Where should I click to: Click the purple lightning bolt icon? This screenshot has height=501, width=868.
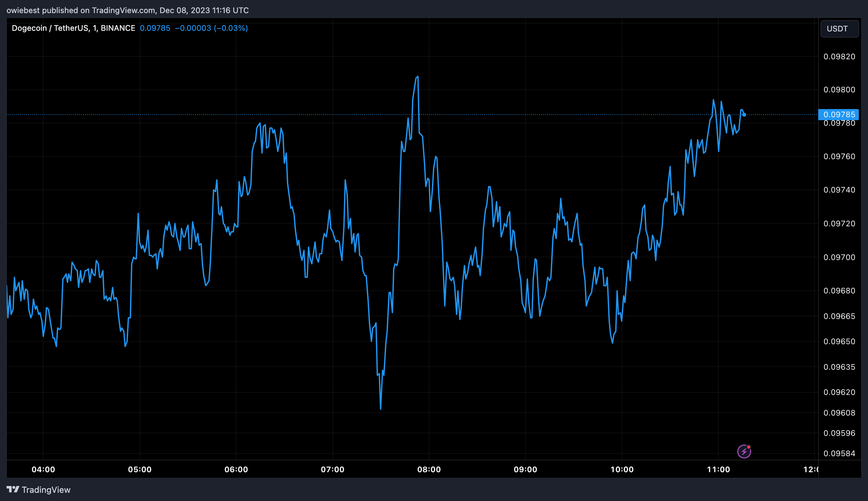point(744,451)
